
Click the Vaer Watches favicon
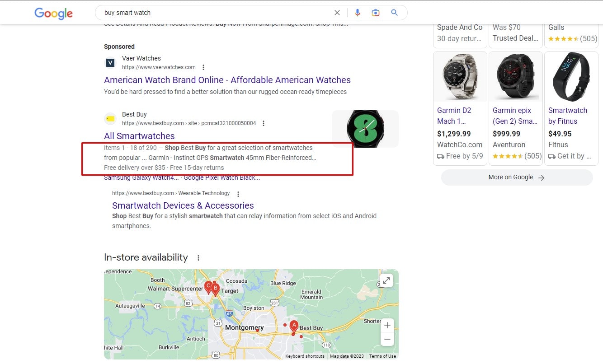[110, 63]
